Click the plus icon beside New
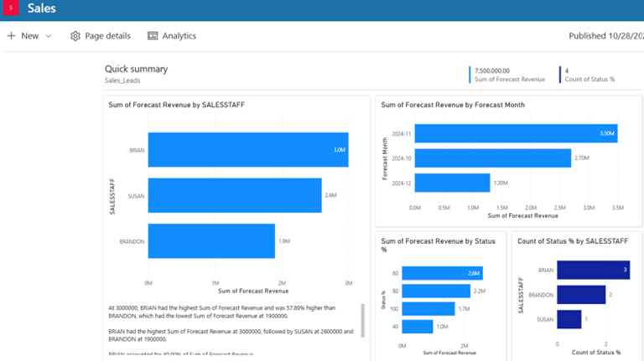 (11, 36)
